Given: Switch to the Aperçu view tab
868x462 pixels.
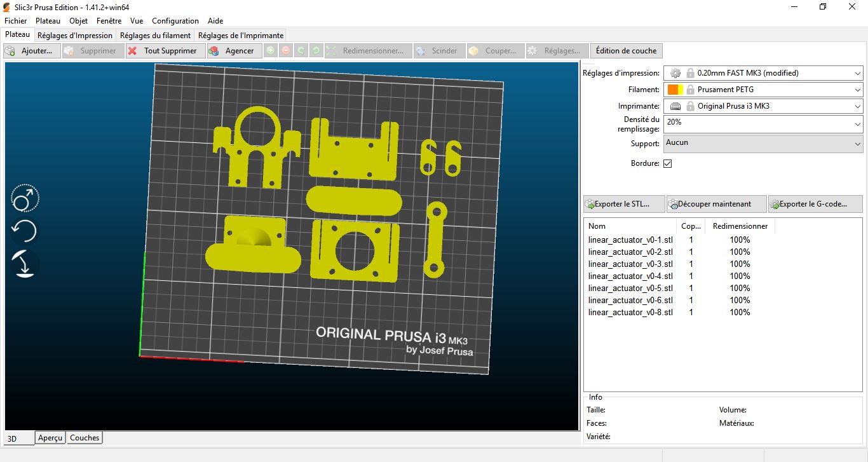Looking at the screenshot, I should (50, 438).
